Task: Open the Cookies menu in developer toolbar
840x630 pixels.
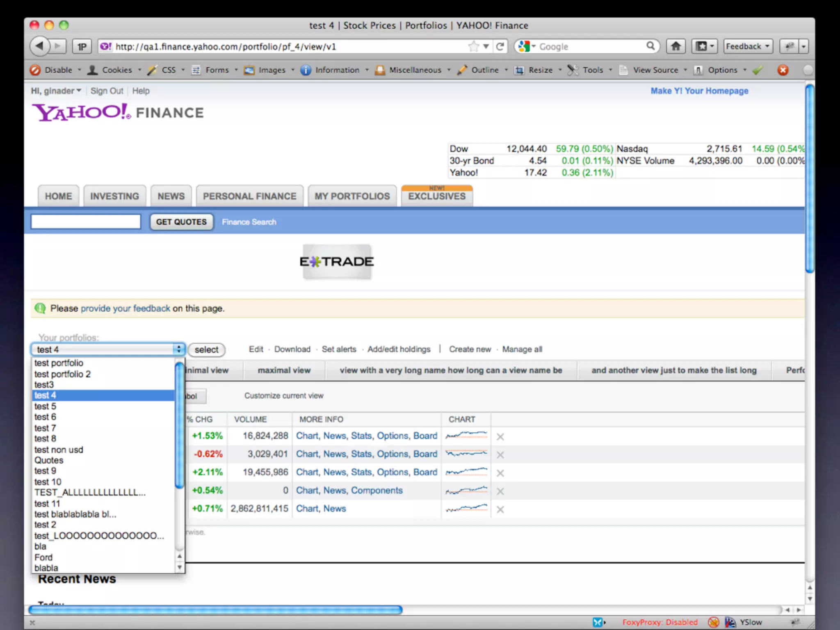Action: pyautogui.click(x=116, y=70)
